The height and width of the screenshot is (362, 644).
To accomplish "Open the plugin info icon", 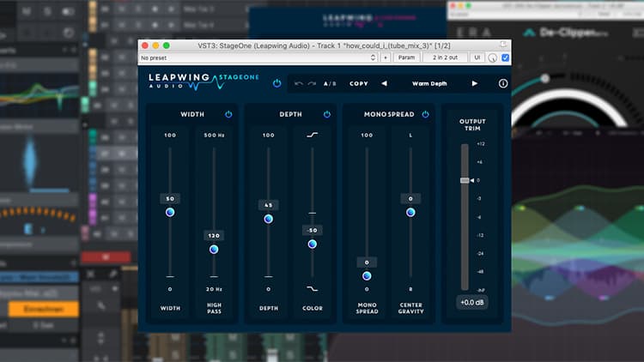I will pos(502,83).
